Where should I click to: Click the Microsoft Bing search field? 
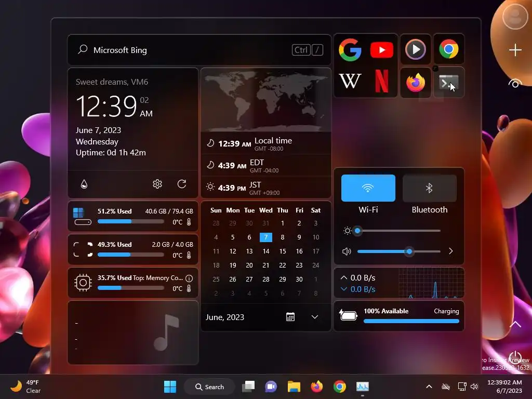[199, 50]
